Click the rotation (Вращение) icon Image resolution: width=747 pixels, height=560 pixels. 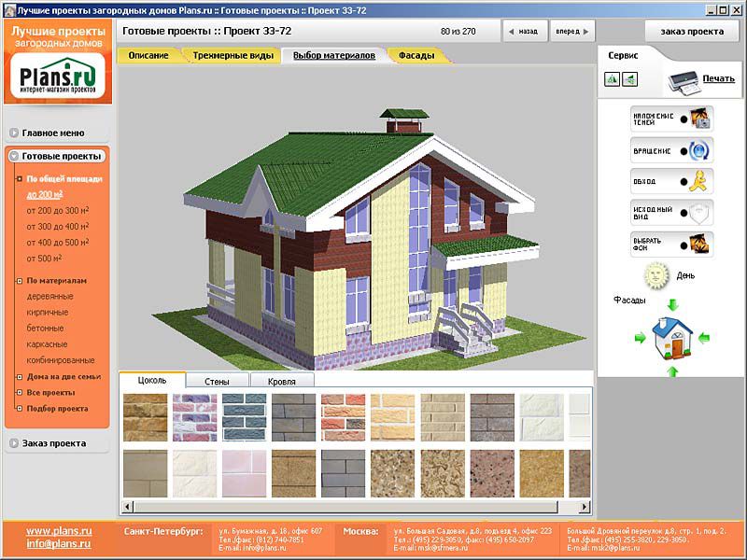[x=698, y=150]
